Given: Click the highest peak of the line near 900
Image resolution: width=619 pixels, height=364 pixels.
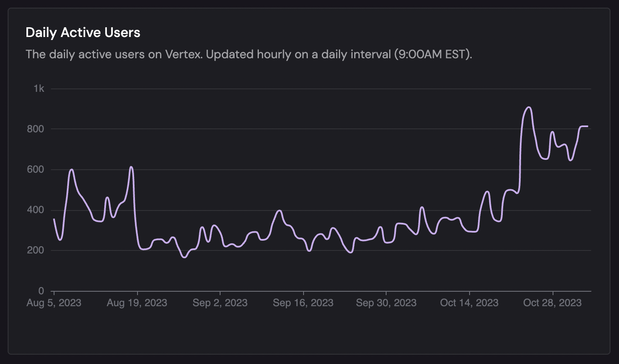Looking at the screenshot, I should [528, 107].
